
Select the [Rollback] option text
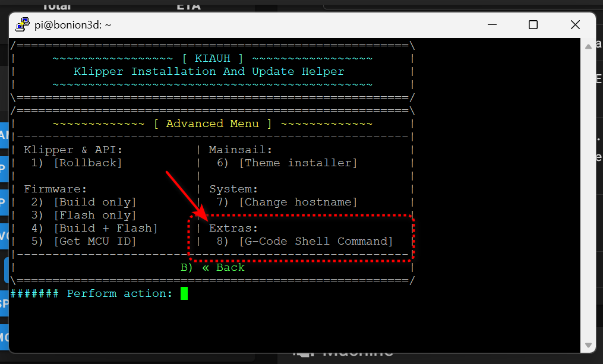pyautogui.click(x=87, y=163)
